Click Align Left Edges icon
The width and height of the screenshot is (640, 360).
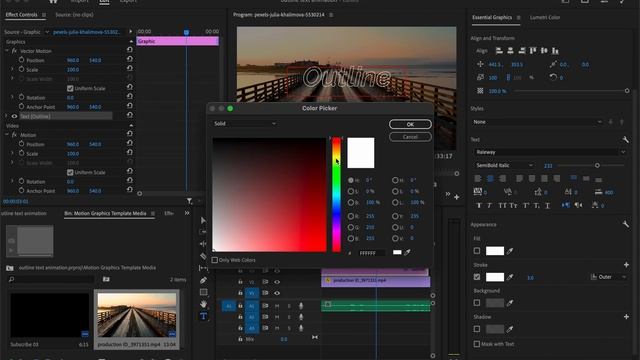pyautogui.click(x=499, y=51)
